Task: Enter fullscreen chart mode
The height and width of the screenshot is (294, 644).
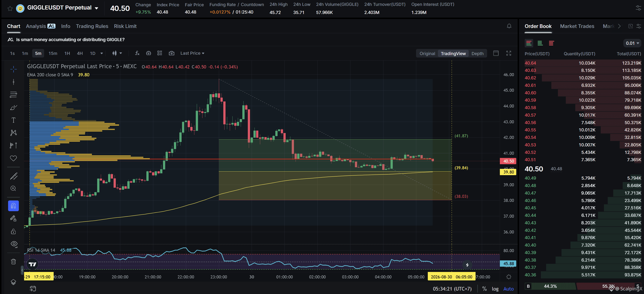Action: [509, 53]
